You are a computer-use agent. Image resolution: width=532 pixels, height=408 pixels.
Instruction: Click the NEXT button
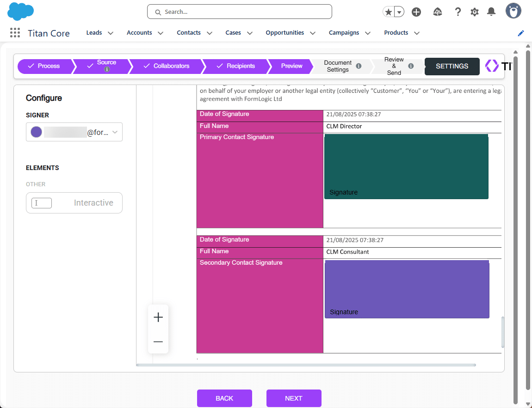294,398
